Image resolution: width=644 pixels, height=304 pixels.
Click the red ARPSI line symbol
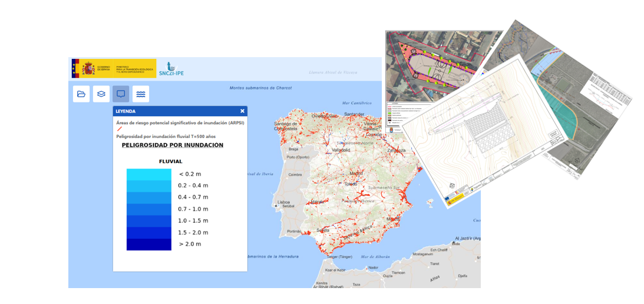(x=120, y=129)
